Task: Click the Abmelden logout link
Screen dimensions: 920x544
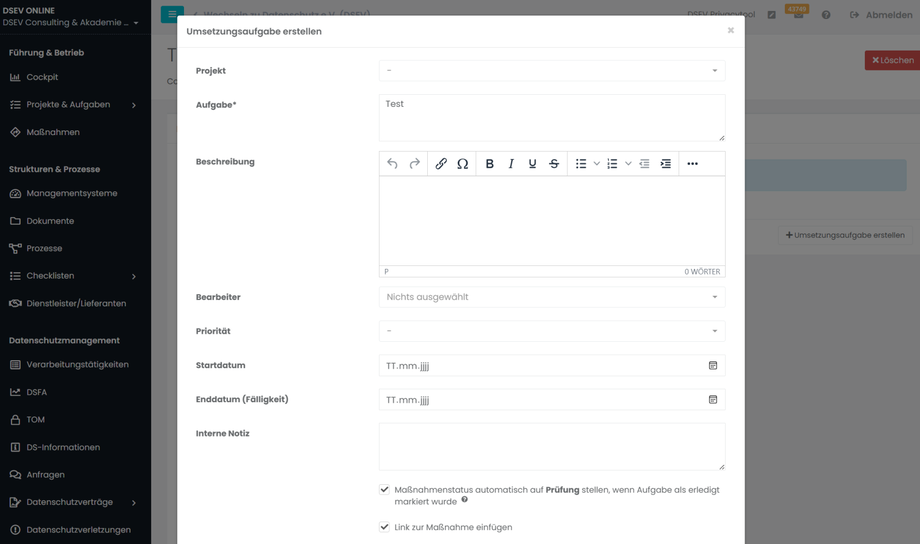Action: [x=881, y=15]
